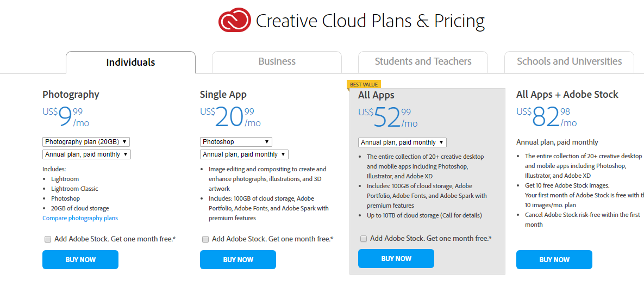The height and width of the screenshot is (286, 644).
Task: Click Buy Now for All Apps + Adobe Stock
Action: pyautogui.click(x=554, y=260)
